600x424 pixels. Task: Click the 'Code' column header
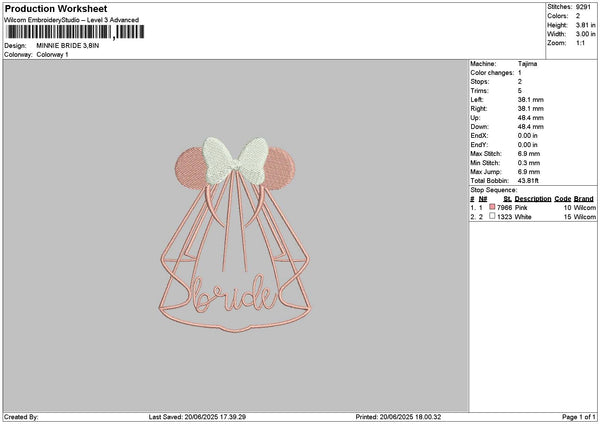pyautogui.click(x=563, y=199)
